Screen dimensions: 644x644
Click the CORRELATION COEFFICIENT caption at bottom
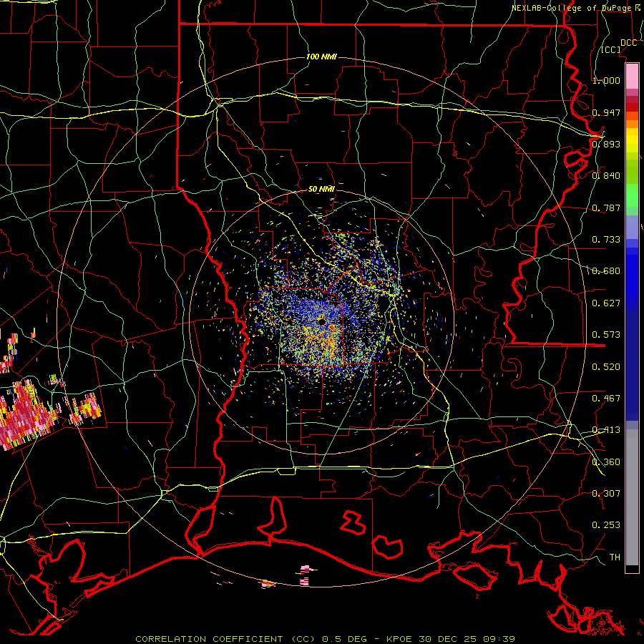(326, 639)
